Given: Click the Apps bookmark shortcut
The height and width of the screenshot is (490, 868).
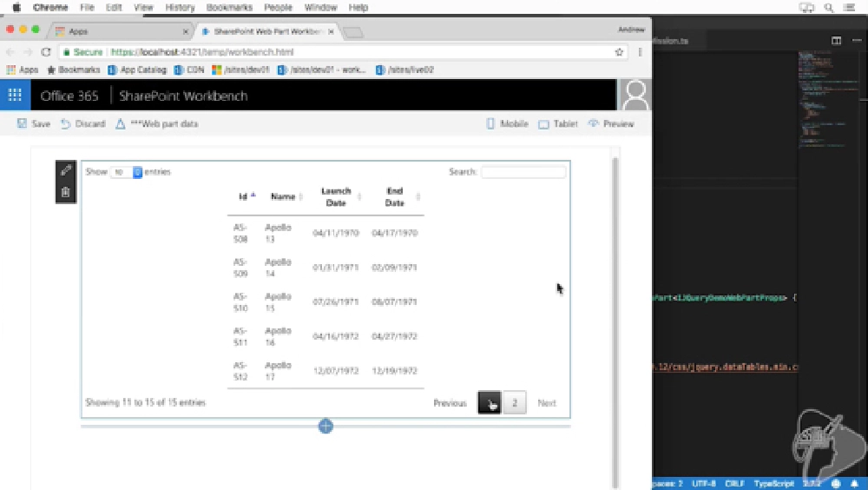Looking at the screenshot, I should point(23,70).
